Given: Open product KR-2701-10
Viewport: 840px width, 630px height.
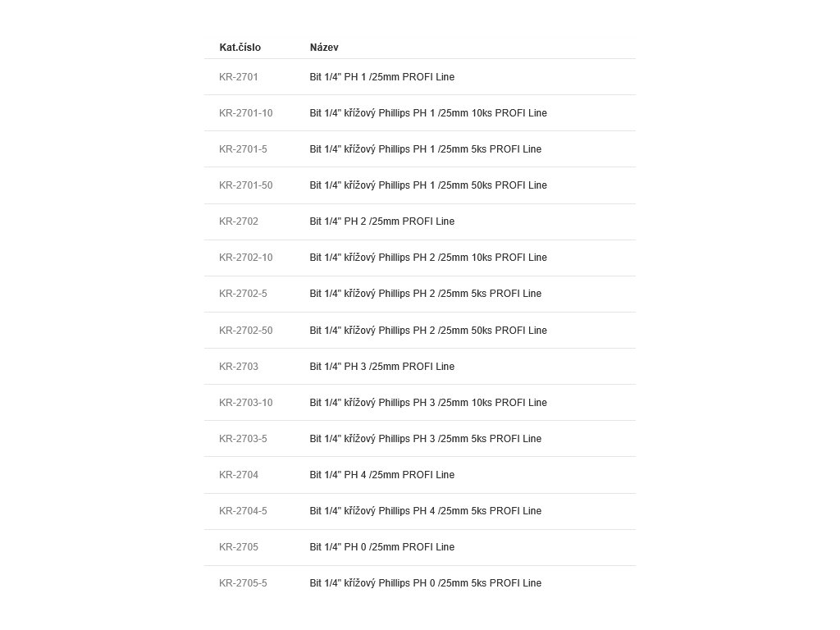Looking at the screenshot, I should point(246,113).
